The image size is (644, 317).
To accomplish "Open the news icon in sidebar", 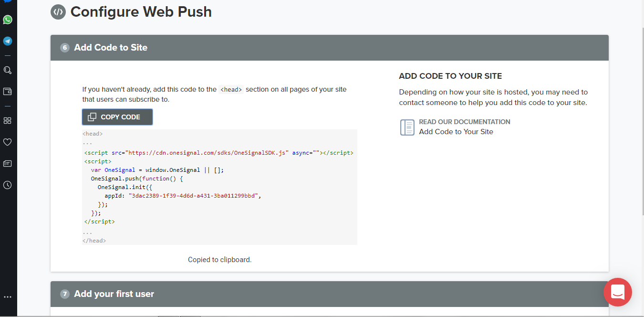I will [8, 163].
